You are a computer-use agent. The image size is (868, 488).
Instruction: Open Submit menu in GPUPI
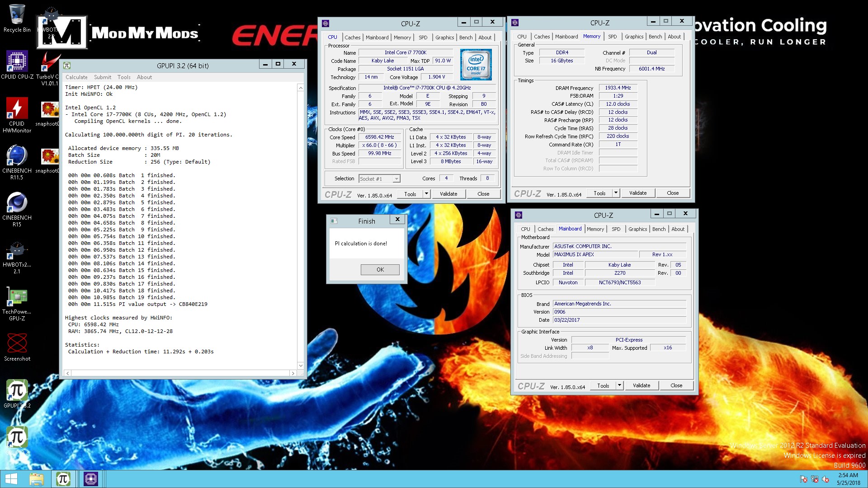pos(103,77)
